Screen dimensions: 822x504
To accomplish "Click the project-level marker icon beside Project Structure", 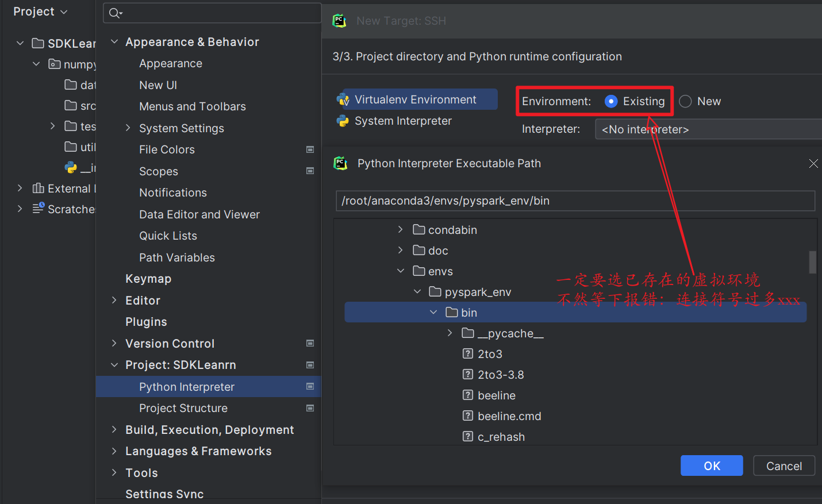I will pyautogui.click(x=310, y=408).
